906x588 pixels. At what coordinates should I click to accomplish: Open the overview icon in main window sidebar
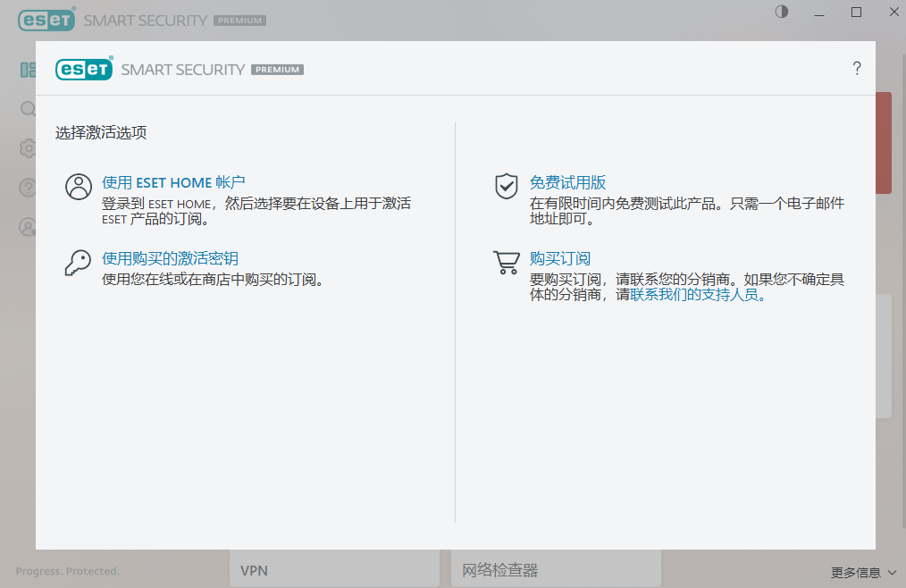(28, 70)
